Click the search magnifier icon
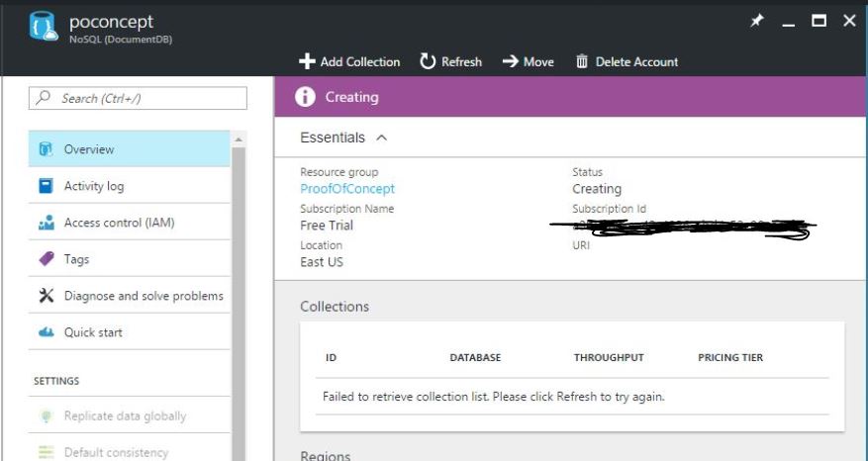The image size is (868, 461). 43,98
